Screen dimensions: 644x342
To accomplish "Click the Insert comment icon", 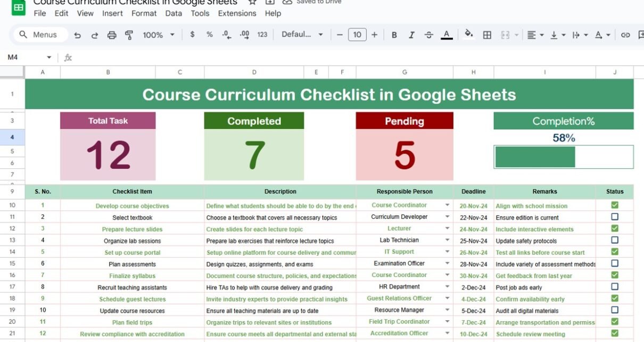I will [x=640, y=35].
